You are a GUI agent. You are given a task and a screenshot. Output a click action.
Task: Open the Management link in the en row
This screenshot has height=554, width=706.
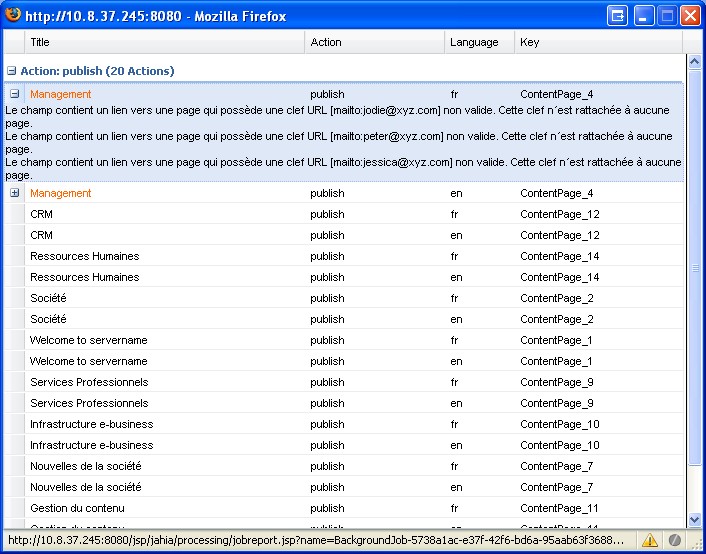[61, 193]
